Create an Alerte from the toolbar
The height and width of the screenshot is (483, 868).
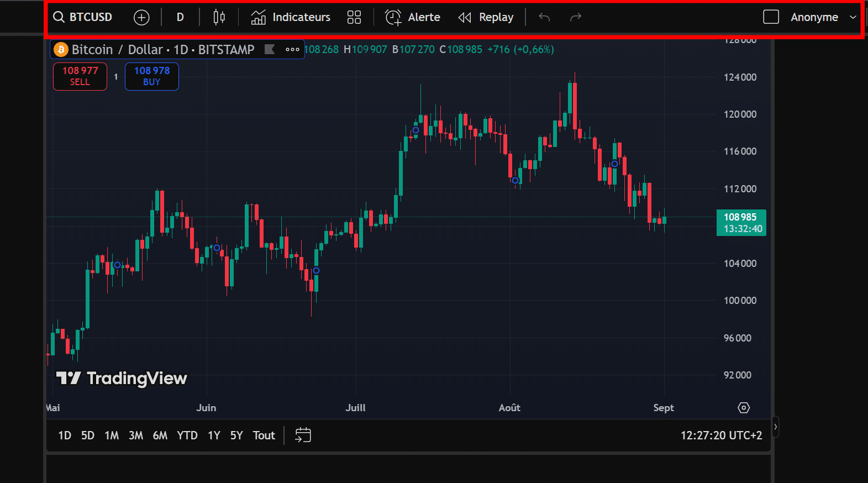point(413,18)
